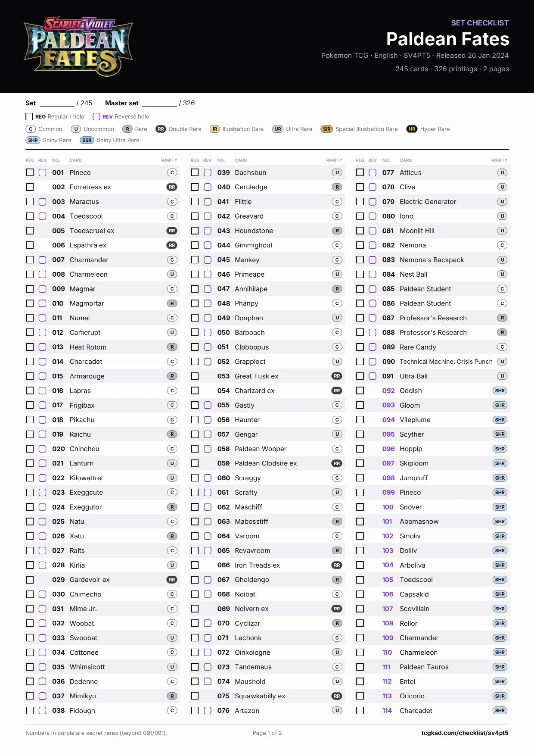Tick the reverse holo box for Charmander 007
534x756 pixels.
coord(42,260)
